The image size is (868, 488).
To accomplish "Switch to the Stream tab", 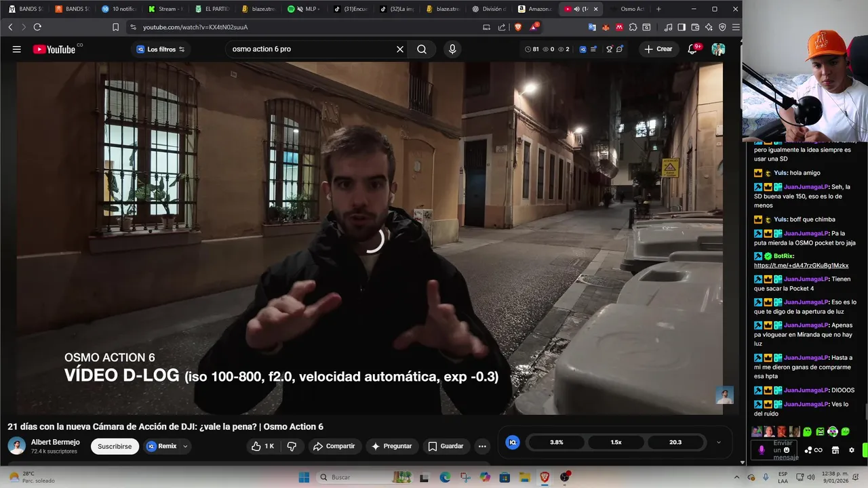I will [165, 9].
